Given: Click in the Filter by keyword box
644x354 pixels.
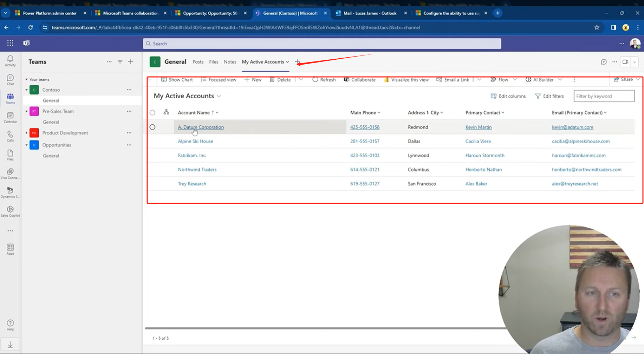Looking at the screenshot, I should pos(604,96).
